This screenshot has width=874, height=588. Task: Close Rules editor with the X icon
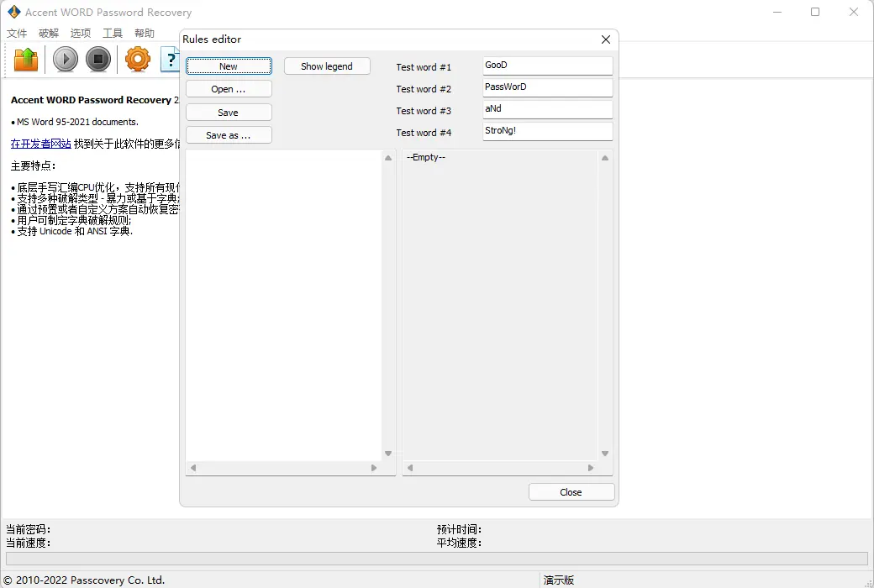(606, 39)
